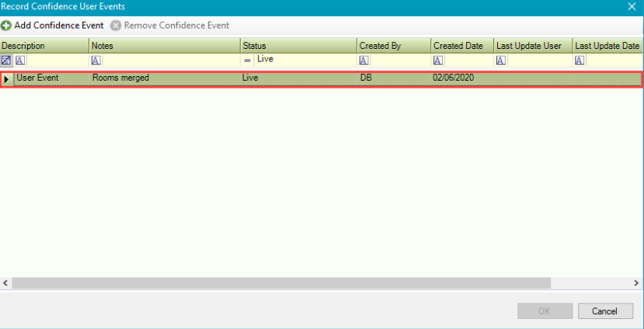Click the clear filter icon in filter row
Image resolution: width=644 pixels, height=329 pixels.
coord(6,60)
